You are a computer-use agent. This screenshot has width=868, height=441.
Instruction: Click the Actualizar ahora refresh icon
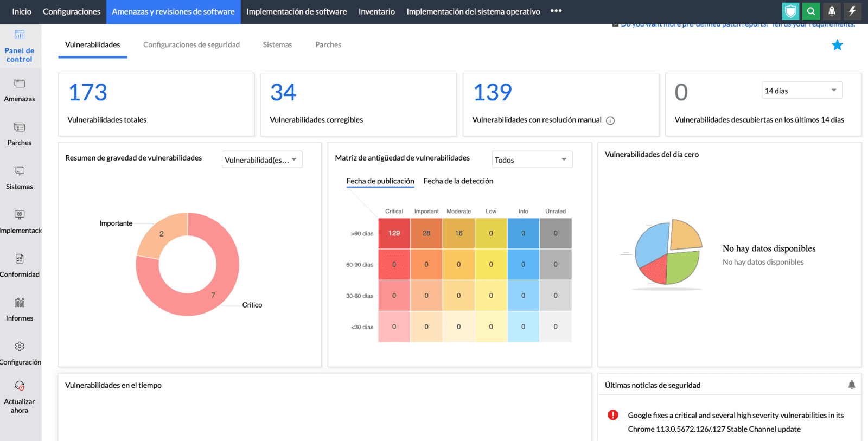20,386
